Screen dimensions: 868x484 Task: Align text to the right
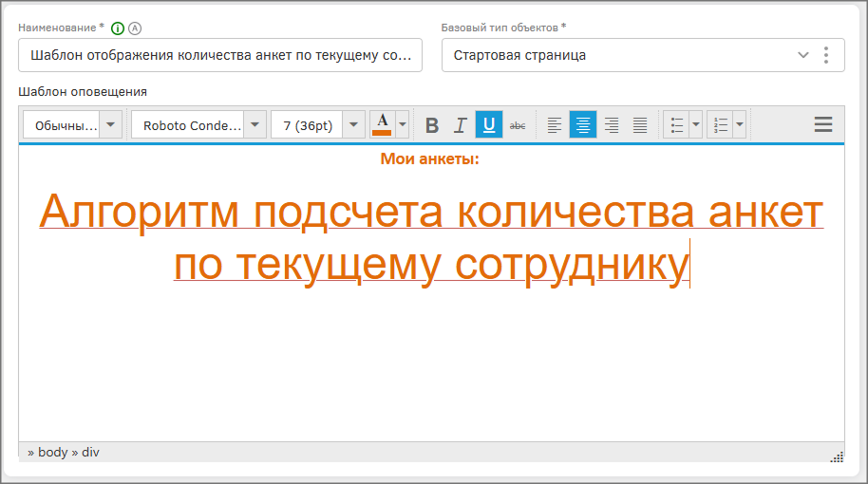pyautogui.click(x=612, y=125)
